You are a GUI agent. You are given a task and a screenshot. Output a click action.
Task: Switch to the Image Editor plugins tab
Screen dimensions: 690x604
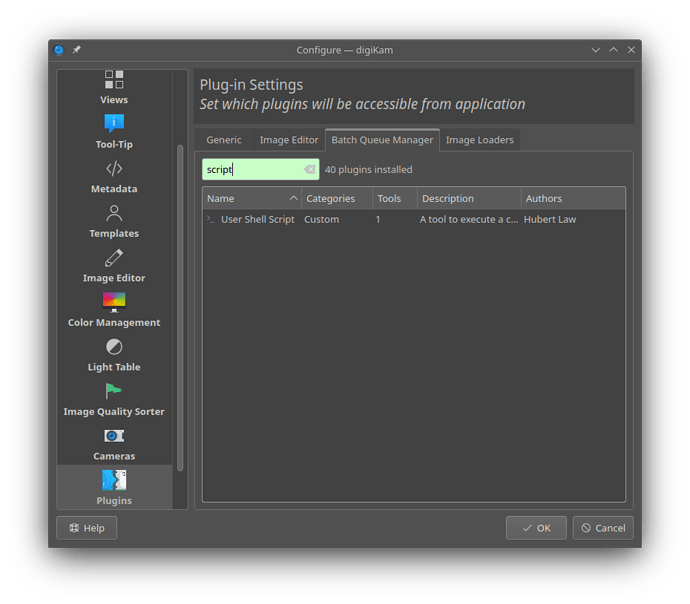pos(289,140)
